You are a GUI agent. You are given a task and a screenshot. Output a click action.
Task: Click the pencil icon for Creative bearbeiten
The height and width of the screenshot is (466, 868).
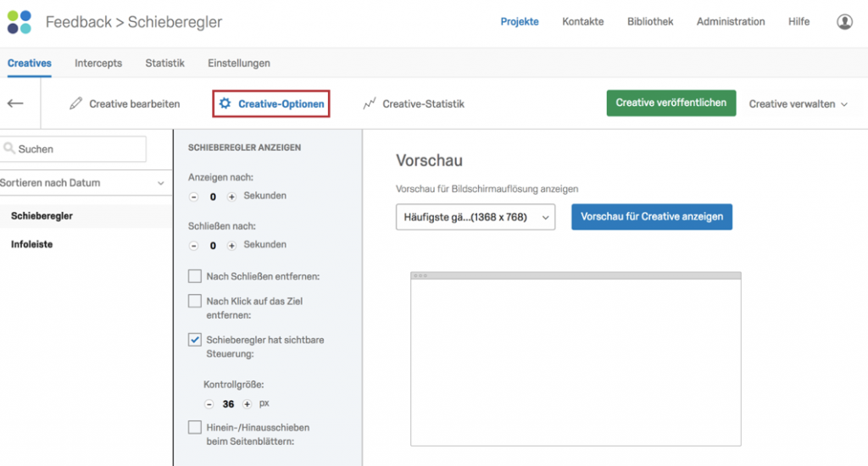coord(75,103)
